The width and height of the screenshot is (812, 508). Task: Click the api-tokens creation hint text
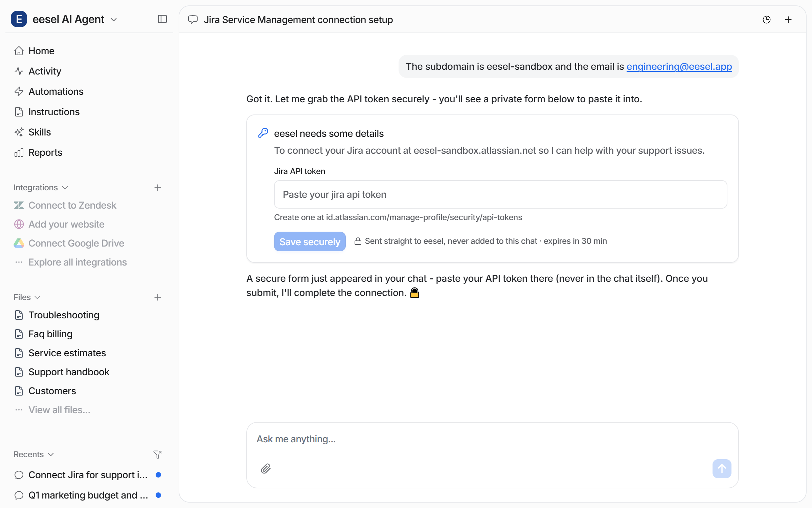pos(398,217)
